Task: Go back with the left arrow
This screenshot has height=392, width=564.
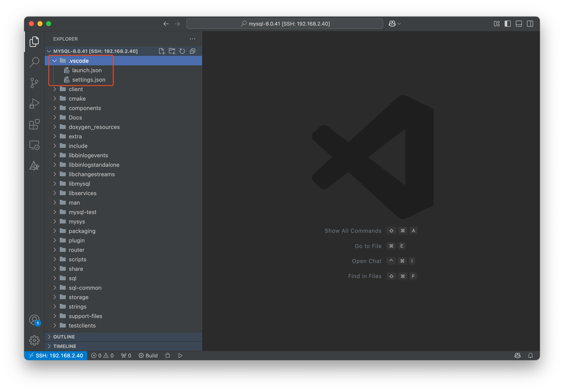Action: [x=166, y=24]
